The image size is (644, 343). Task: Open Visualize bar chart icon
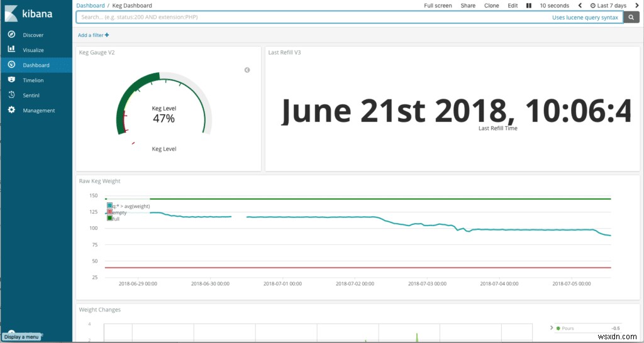11,50
